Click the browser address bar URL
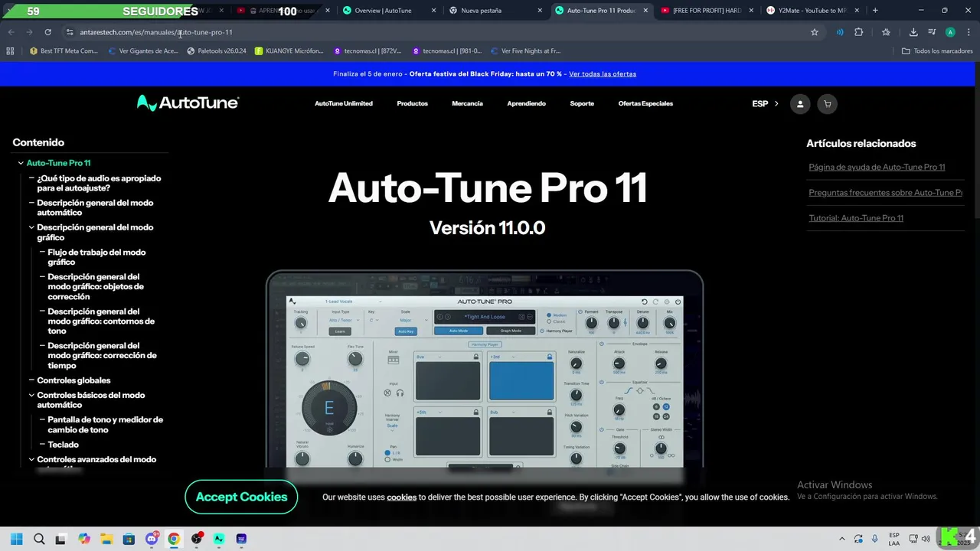The width and height of the screenshot is (980, 551). pos(156,32)
